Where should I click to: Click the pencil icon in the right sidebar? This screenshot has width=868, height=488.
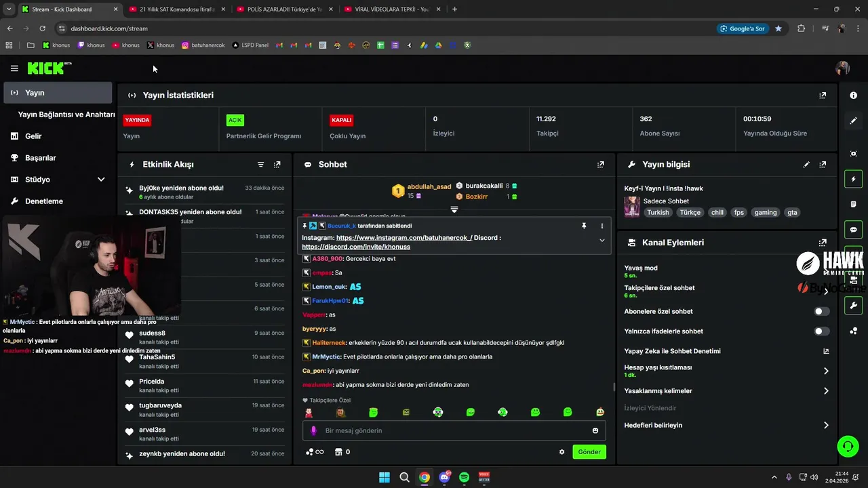pyautogui.click(x=853, y=121)
